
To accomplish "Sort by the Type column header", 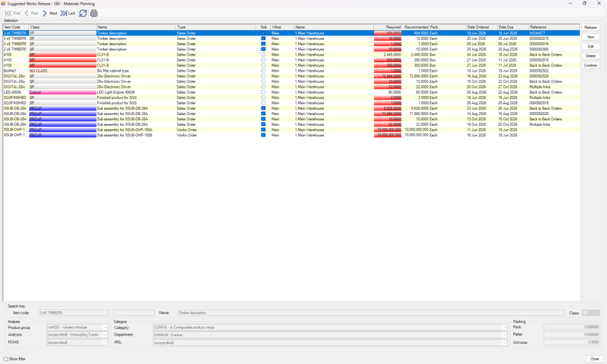I will click(216, 27).
